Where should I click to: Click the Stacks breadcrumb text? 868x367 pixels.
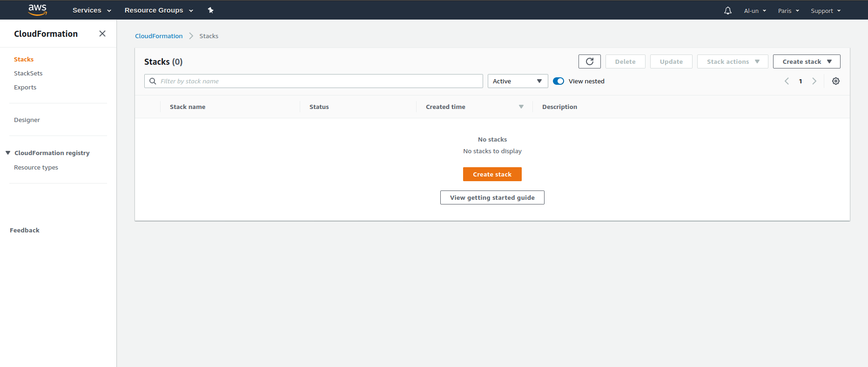coord(209,36)
